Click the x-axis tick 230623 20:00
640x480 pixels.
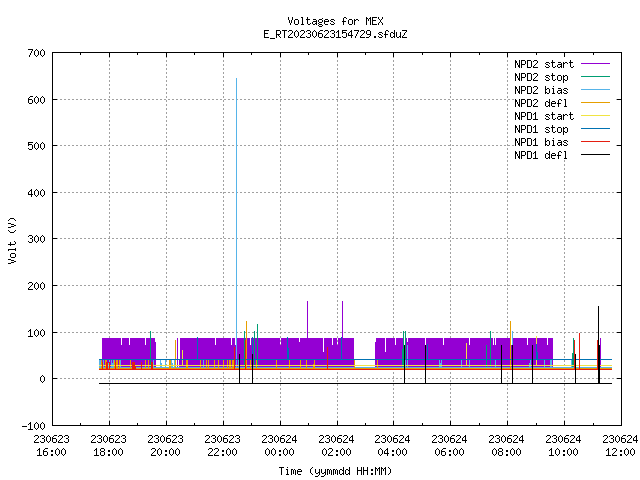(x=165, y=446)
